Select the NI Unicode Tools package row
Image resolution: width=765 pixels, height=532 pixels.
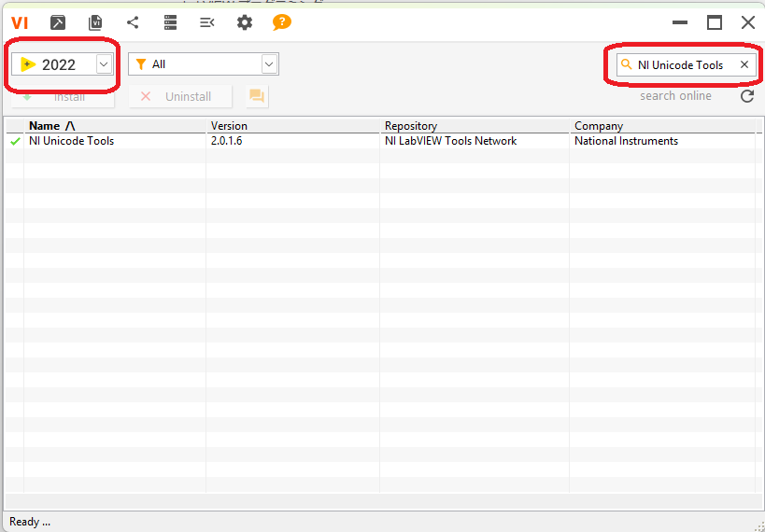coord(383,141)
